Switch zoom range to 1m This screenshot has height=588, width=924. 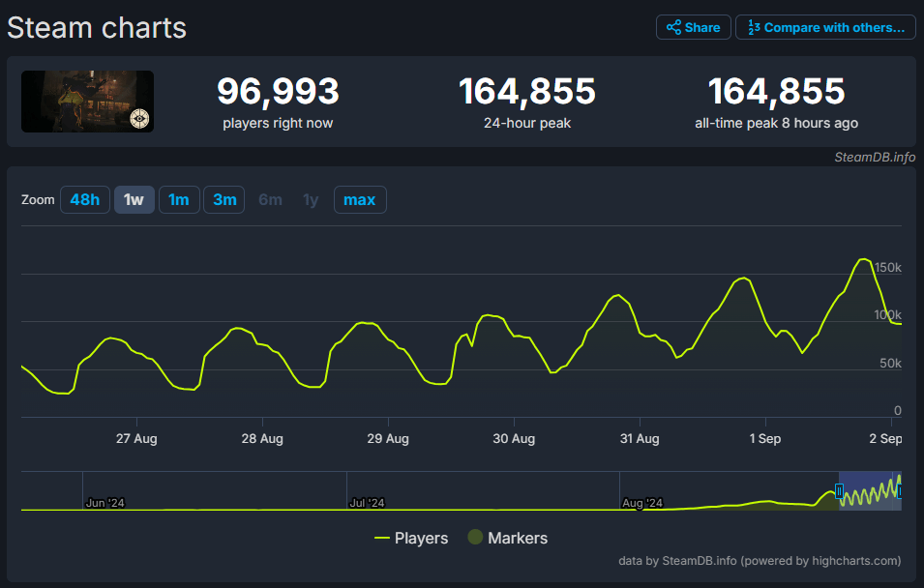[x=179, y=200]
